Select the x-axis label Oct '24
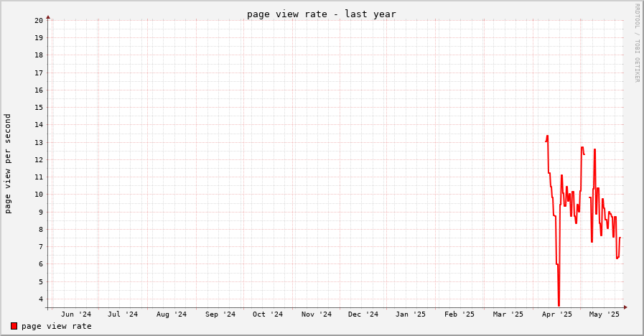This screenshot has height=336, width=644. coord(268,314)
